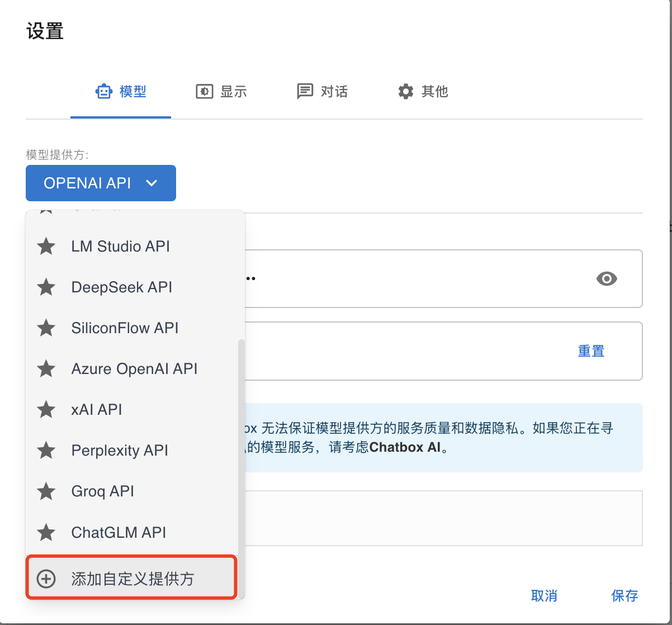Select SiliconFlow API provider
Screen dimensions: 672x625
pyautogui.click(x=125, y=328)
